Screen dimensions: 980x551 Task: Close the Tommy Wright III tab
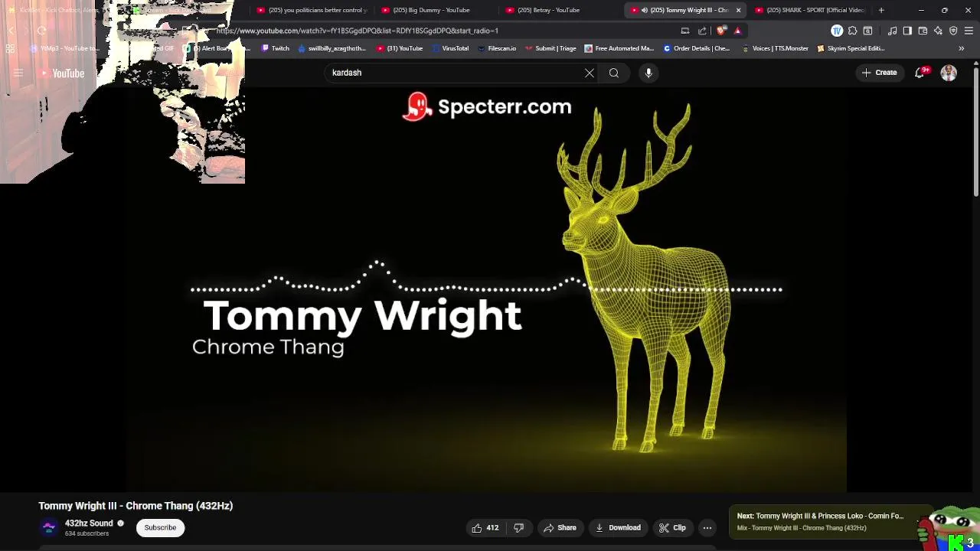pyautogui.click(x=738, y=10)
